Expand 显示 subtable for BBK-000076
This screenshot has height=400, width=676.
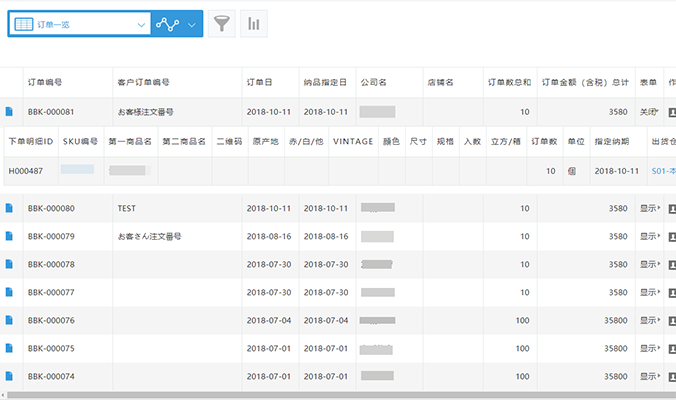pos(650,320)
